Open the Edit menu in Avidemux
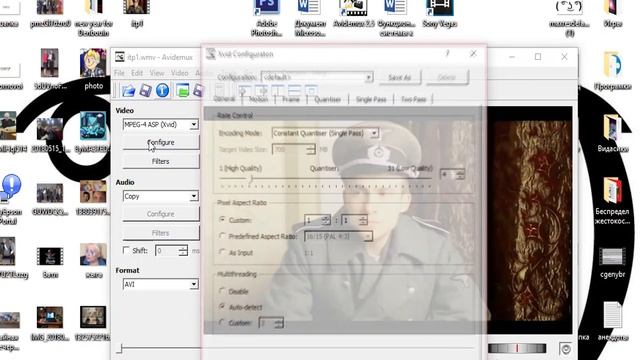 (x=137, y=73)
